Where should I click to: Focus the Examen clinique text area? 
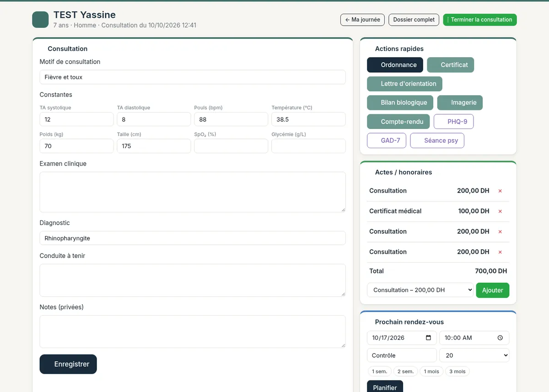coord(193,192)
